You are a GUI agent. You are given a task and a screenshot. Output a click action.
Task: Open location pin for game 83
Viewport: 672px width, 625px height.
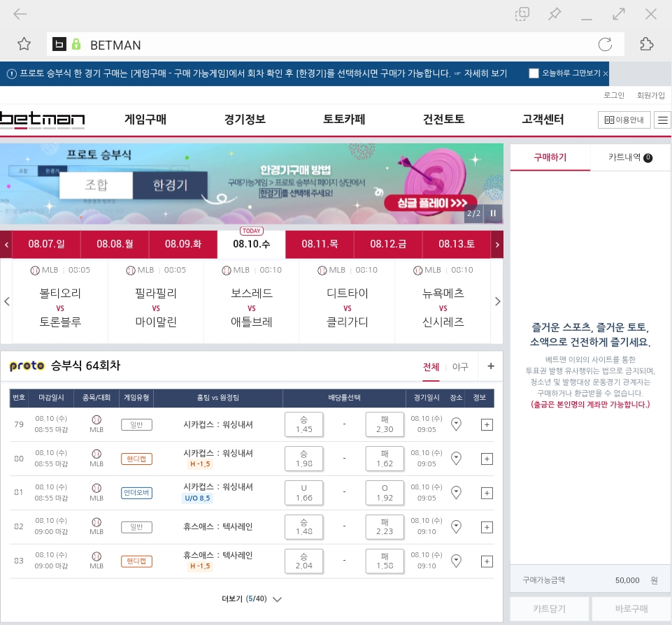(456, 561)
